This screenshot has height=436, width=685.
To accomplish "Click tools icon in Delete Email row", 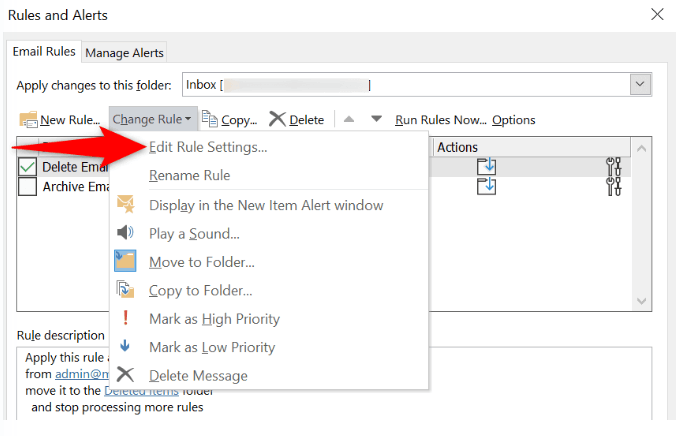I will tap(613, 166).
